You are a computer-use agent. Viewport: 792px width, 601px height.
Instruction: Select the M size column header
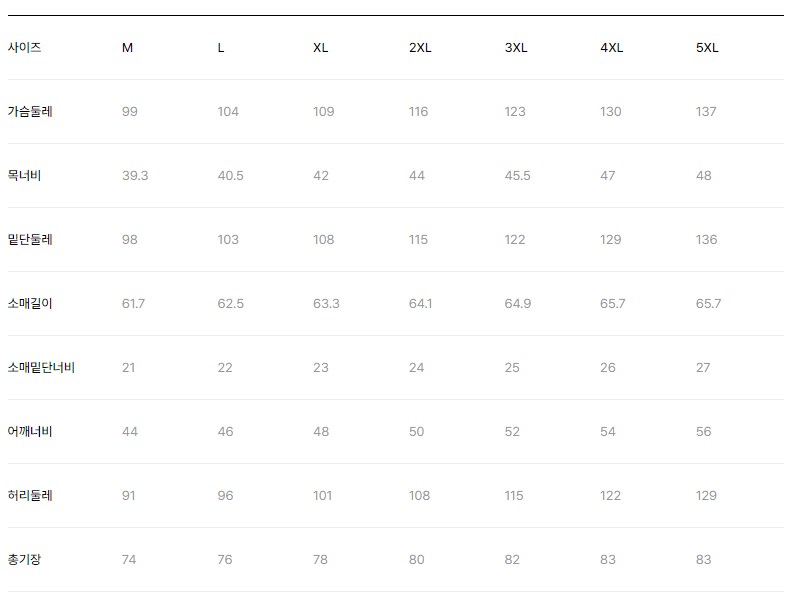[x=127, y=48]
